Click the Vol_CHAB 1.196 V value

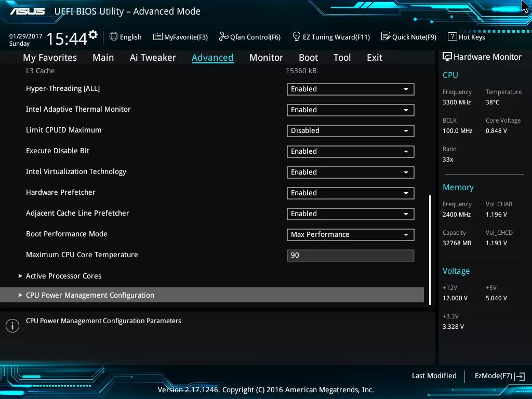pyautogui.click(x=496, y=215)
